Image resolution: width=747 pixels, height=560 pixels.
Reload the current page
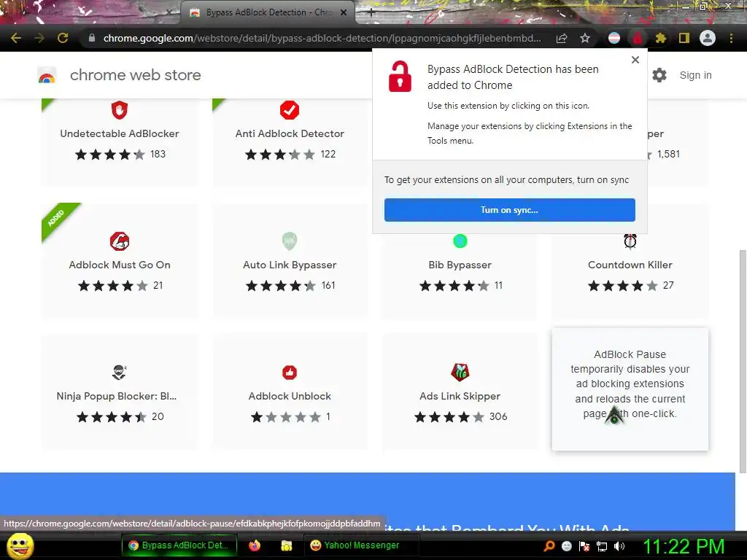(63, 38)
